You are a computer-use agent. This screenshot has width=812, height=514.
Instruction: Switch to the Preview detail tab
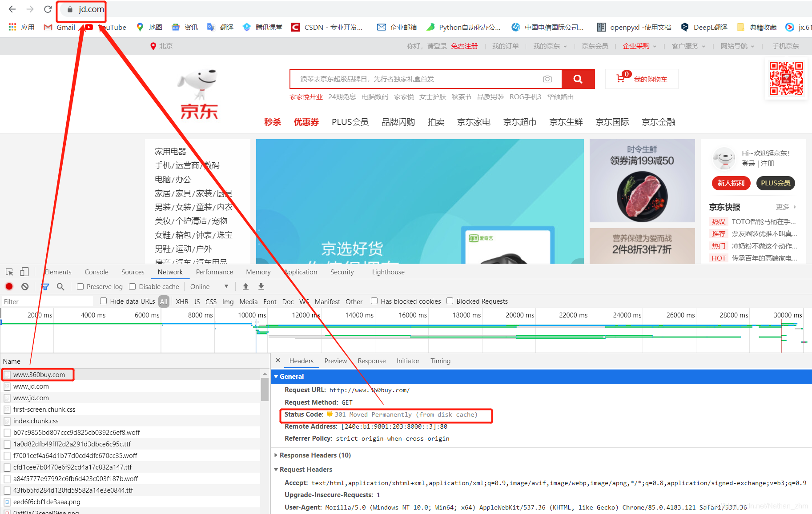[x=335, y=361]
